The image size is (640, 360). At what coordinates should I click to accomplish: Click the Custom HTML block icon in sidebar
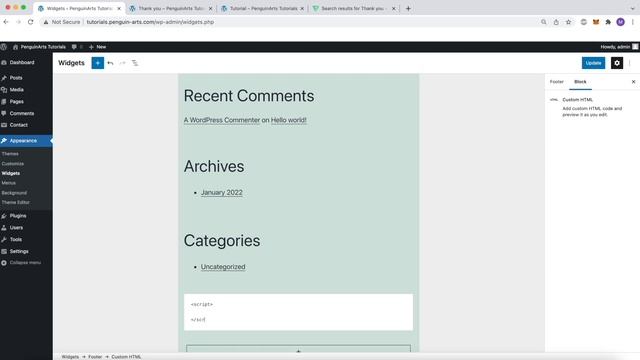[x=554, y=100]
